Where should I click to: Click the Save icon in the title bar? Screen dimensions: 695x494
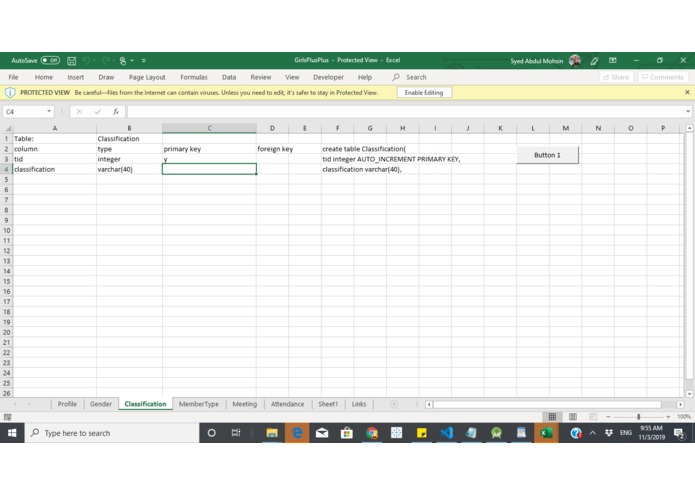pos(71,61)
